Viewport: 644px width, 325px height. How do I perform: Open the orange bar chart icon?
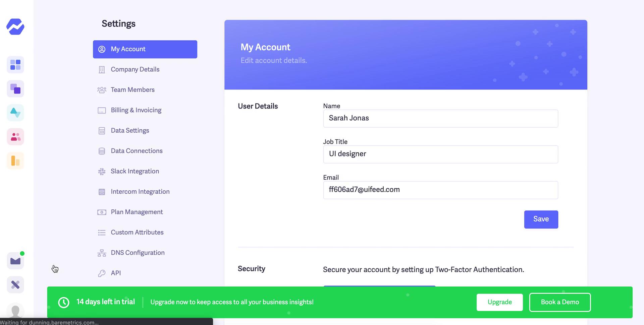15,161
